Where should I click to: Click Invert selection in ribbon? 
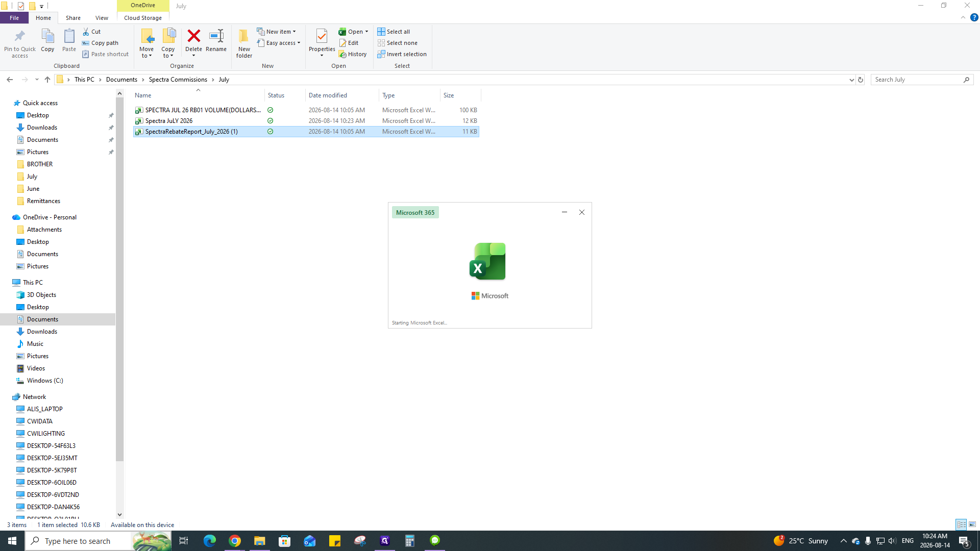pyautogui.click(x=402, y=54)
